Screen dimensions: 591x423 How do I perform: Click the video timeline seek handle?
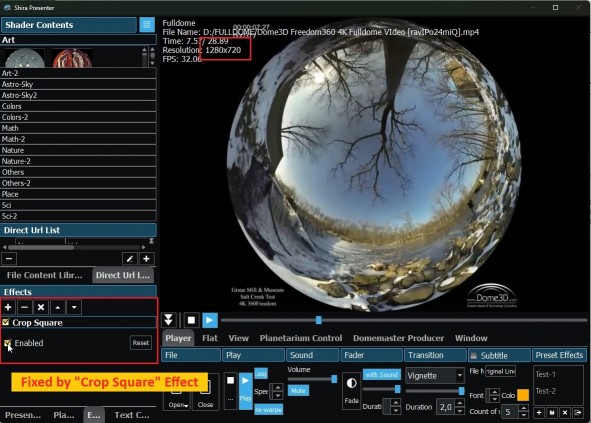pyautogui.click(x=318, y=320)
